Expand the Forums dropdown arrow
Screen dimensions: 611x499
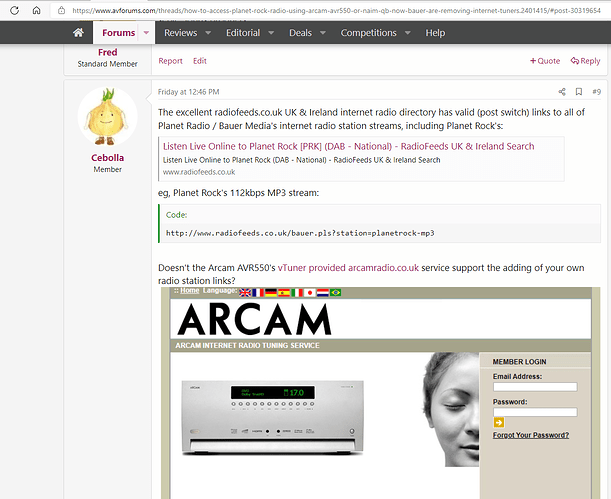click(x=147, y=33)
